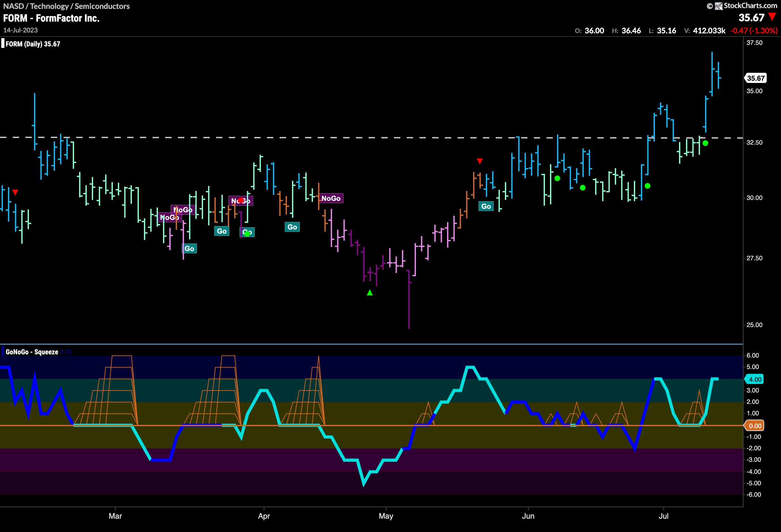This screenshot has width=781, height=532.
Task: Click the low value L: 35.16
Action: 662,31
